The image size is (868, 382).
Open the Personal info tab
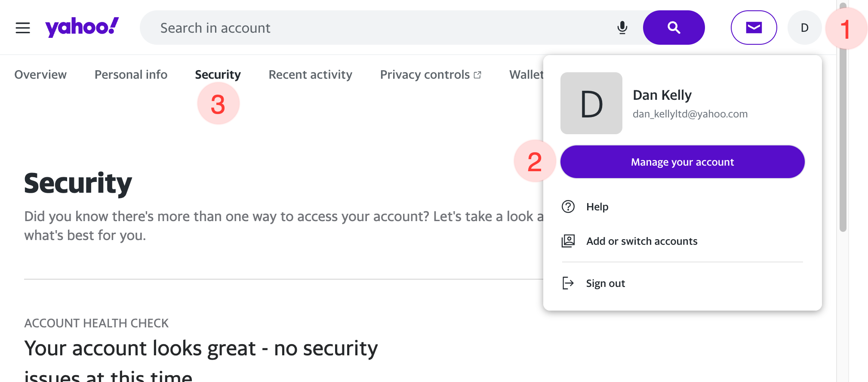point(131,75)
